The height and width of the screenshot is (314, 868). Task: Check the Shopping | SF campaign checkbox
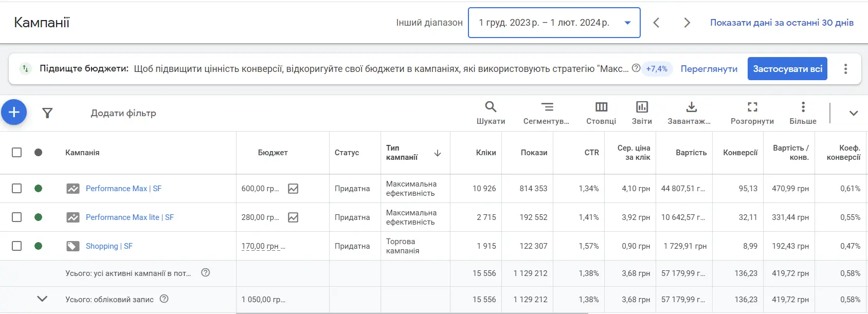[x=17, y=246]
